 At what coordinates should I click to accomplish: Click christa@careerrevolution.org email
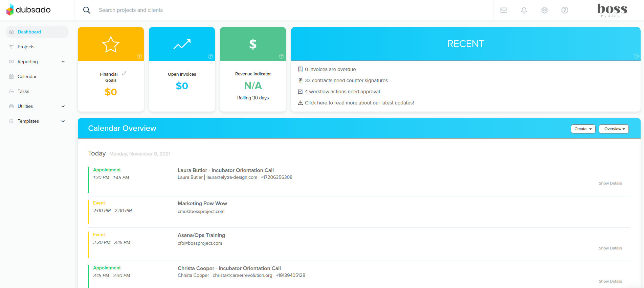(242, 275)
